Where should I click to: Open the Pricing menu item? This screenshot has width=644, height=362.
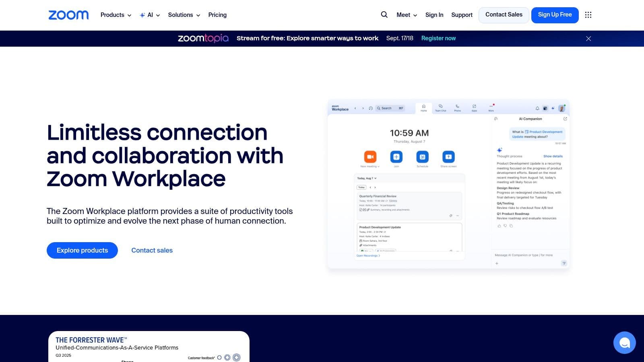pyautogui.click(x=217, y=15)
